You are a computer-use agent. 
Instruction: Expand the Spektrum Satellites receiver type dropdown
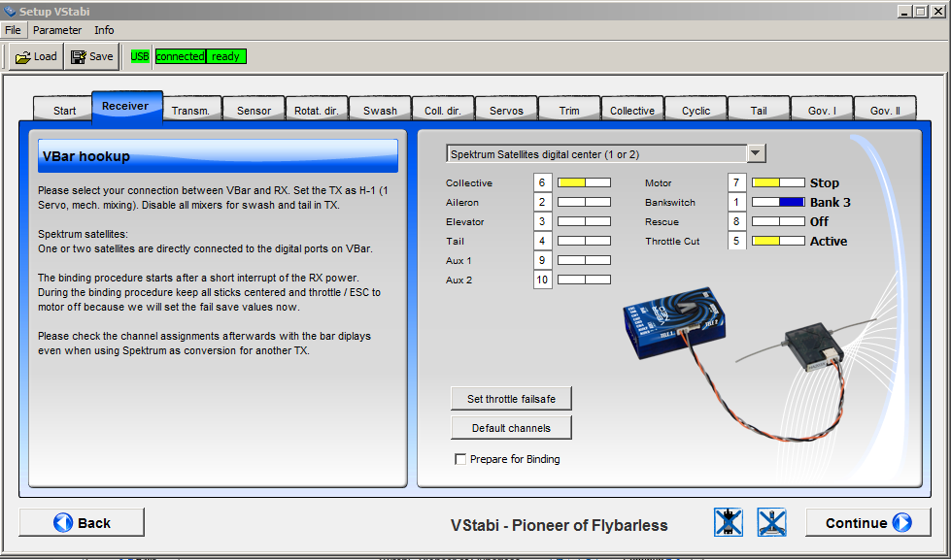tap(757, 153)
